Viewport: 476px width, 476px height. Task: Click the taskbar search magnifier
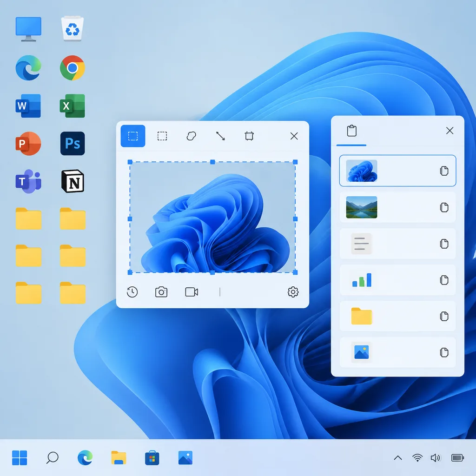52,458
